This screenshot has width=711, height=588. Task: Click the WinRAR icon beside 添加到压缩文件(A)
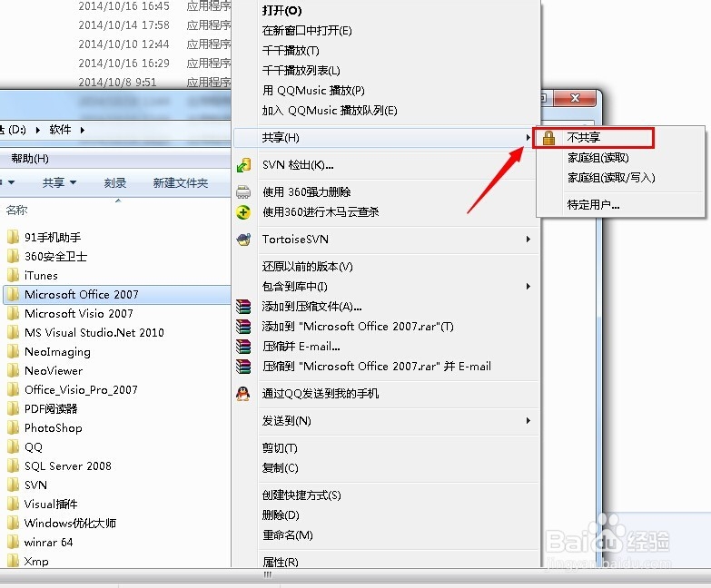pyautogui.click(x=243, y=307)
